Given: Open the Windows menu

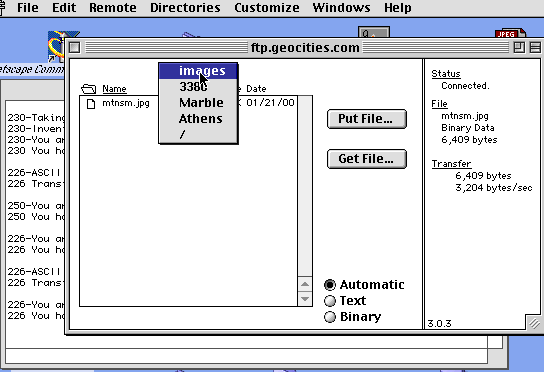Looking at the screenshot, I should (341, 7).
